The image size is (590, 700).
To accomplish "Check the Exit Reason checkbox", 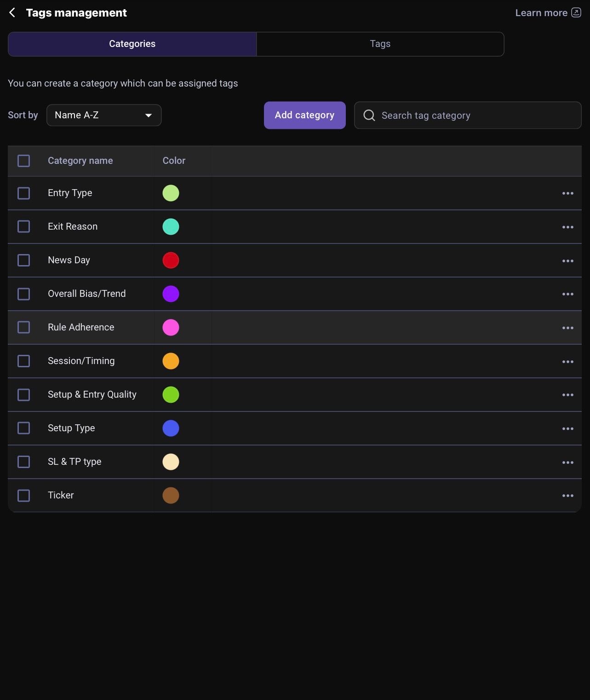I will click(23, 226).
